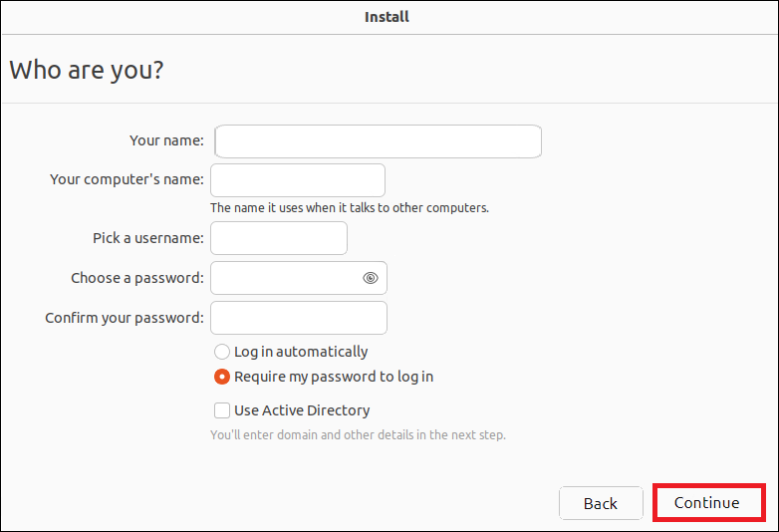This screenshot has height=532, width=779.
Task: Click the 'Your computer's name:' label
Action: click(x=127, y=179)
